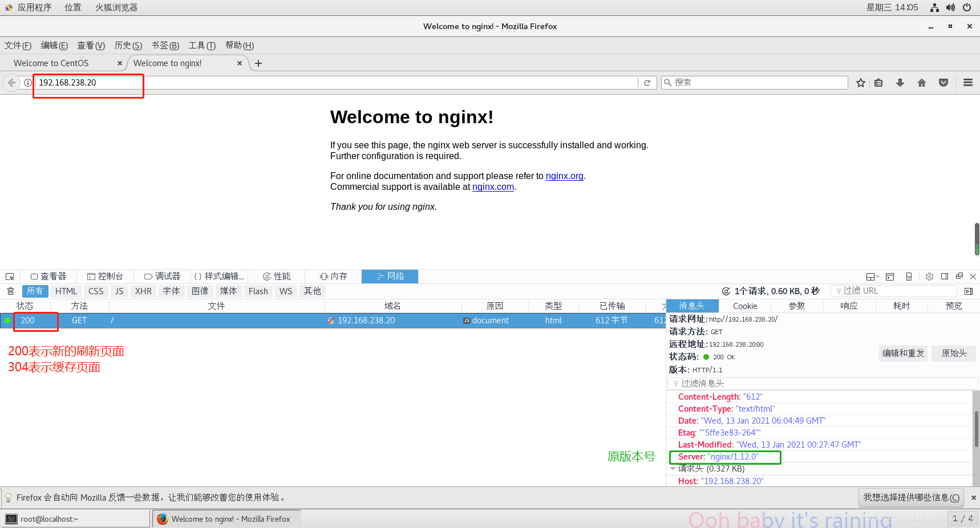
Task: Open the Pocket save icon
Action: tap(943, 83)
